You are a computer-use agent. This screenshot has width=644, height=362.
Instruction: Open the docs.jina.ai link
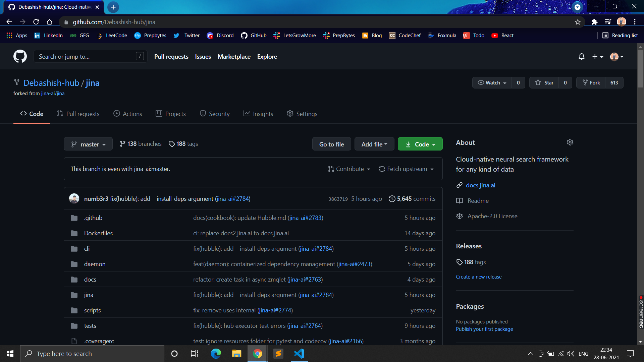pyautogui.click(x=480, y=185)
